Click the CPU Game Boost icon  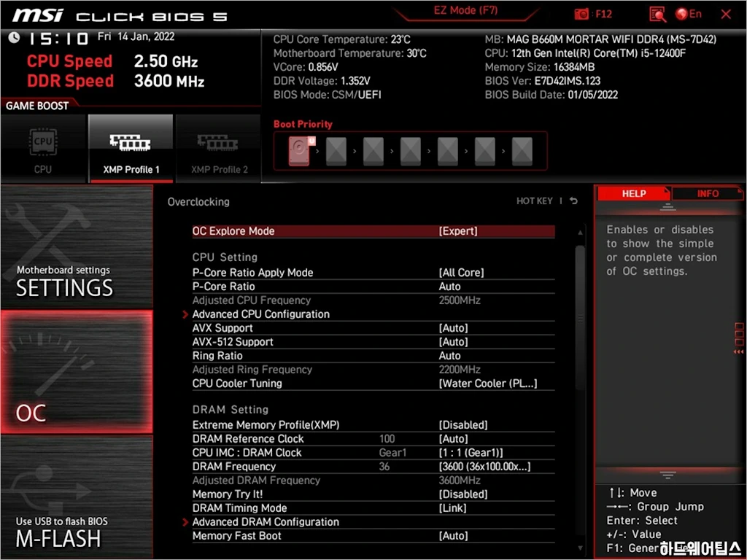point(43,142)
